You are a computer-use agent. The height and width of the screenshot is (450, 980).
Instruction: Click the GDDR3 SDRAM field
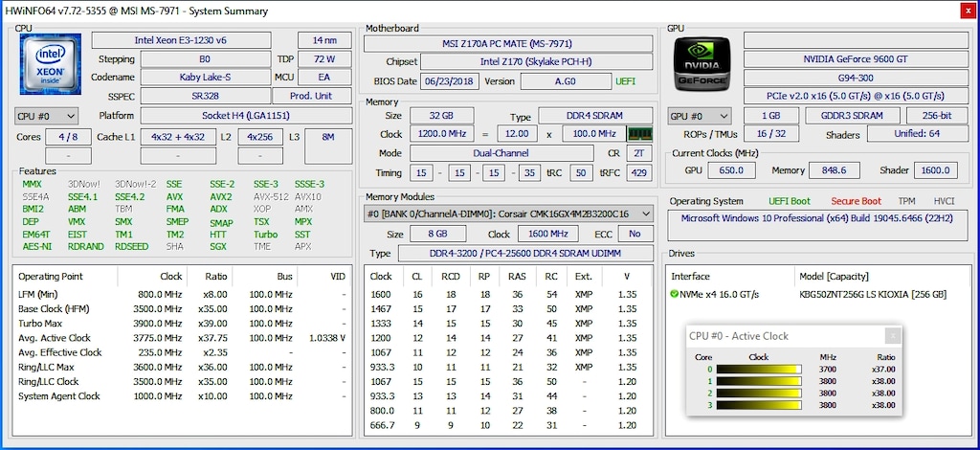pyautogui.click(x=853, y=116)
